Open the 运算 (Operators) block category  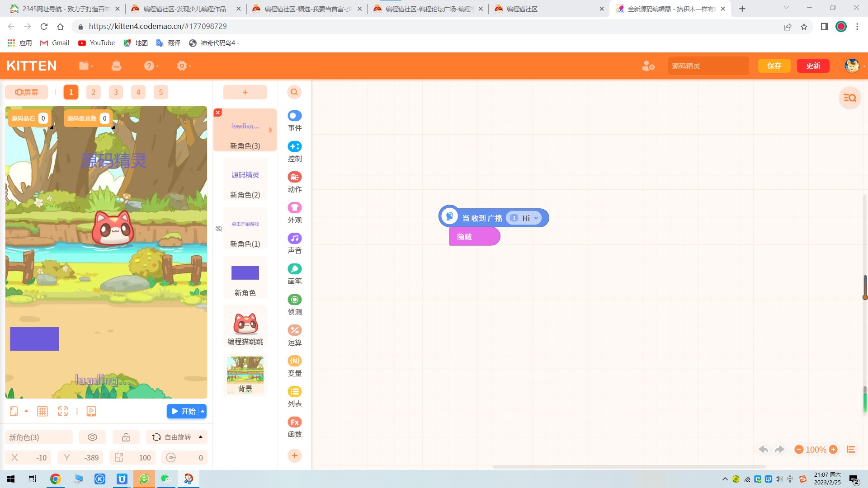click(x=294, y=336)
